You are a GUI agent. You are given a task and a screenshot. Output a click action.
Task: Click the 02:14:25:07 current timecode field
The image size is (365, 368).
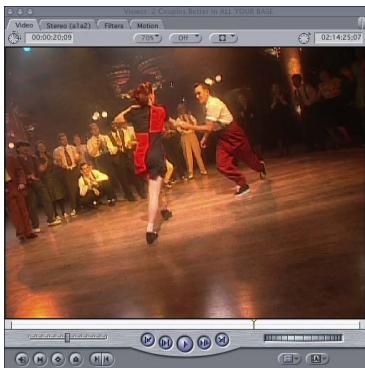click(339, 37)
